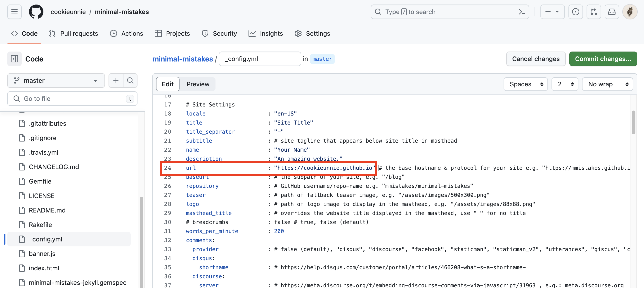
Task: Click Commit changes button
Action: [603, 59]
